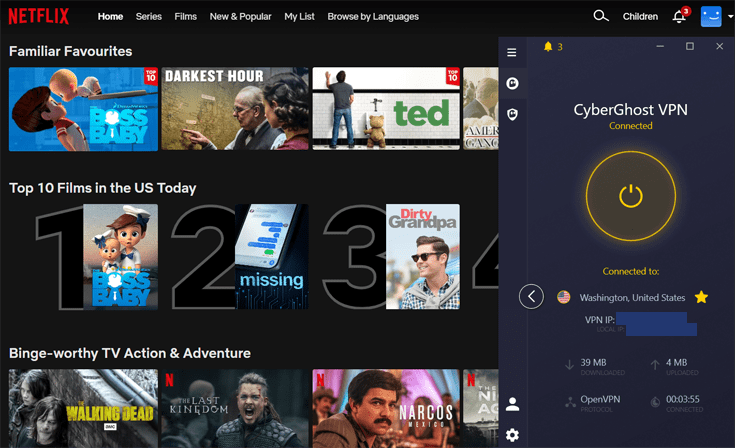Image resolution: width=735 pixels, height=448 pixels.
Task: Minimize the CyberGhost window
Action: (660, 46)
